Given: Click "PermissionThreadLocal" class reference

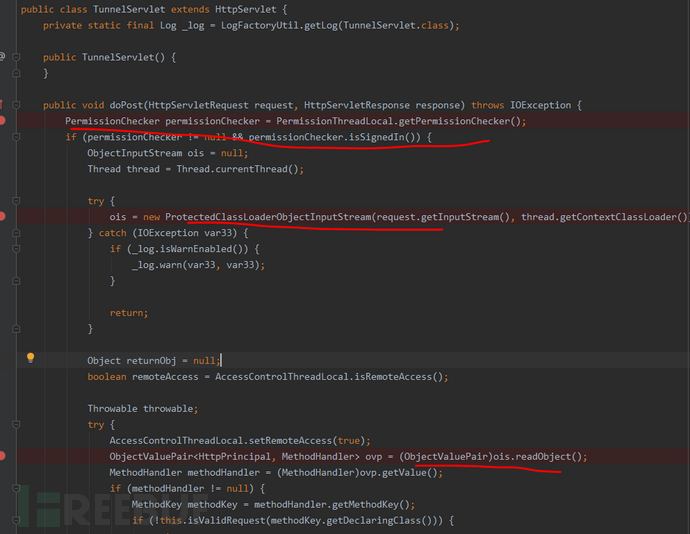Looking at the screenshot, I should point(334,121).
